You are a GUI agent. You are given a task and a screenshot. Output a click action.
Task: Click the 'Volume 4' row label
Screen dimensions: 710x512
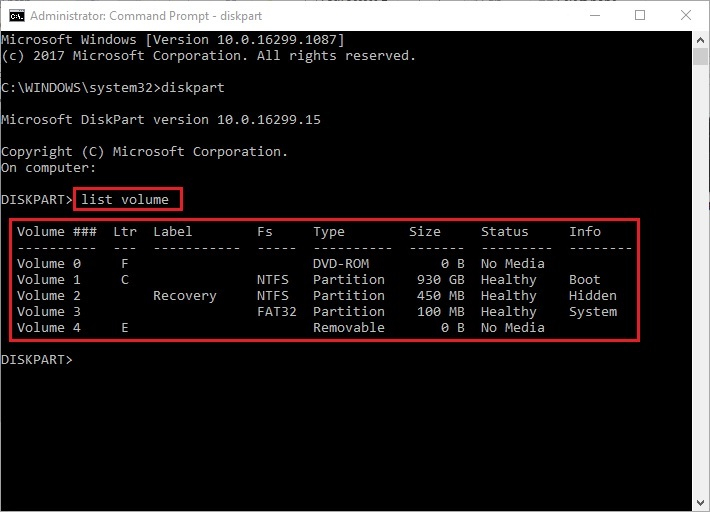pyautogui.click(x=49, y=328)
